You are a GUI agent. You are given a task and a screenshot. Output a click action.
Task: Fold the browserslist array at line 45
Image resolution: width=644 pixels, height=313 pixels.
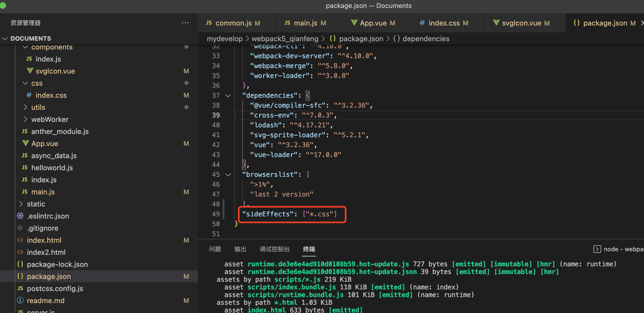(x=228, y=175)
